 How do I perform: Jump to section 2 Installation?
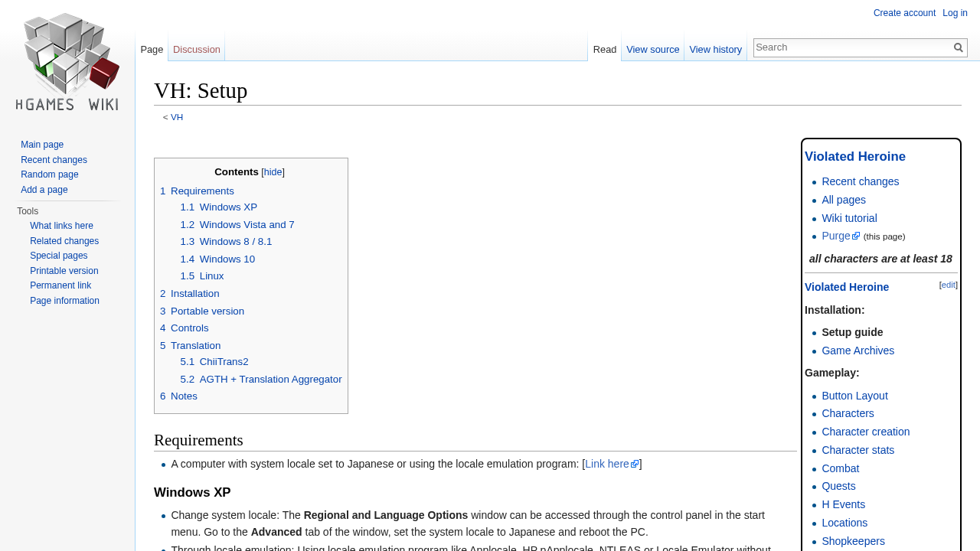(x=190, y=294)
